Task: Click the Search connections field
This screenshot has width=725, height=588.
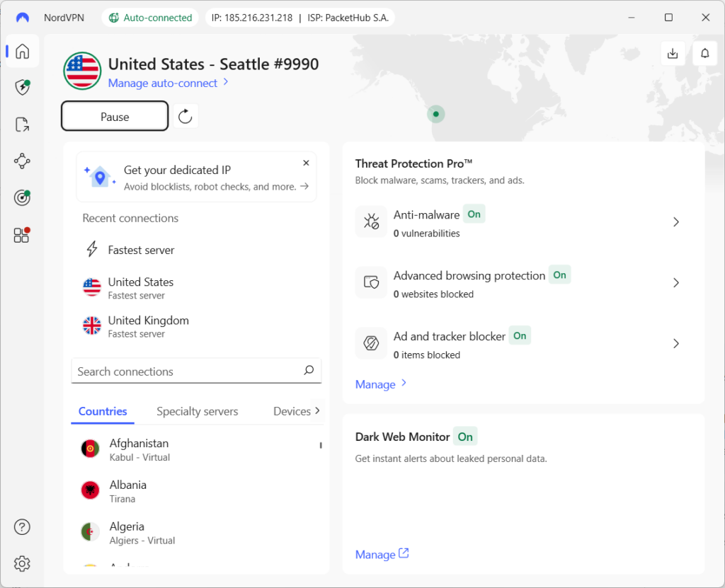Action: point(188,371)
